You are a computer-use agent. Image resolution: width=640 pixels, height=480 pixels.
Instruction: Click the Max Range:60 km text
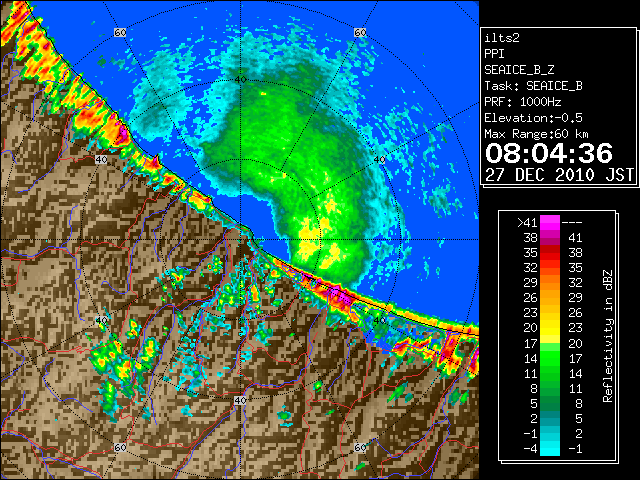pyautogui.click(x=536, y=134)
